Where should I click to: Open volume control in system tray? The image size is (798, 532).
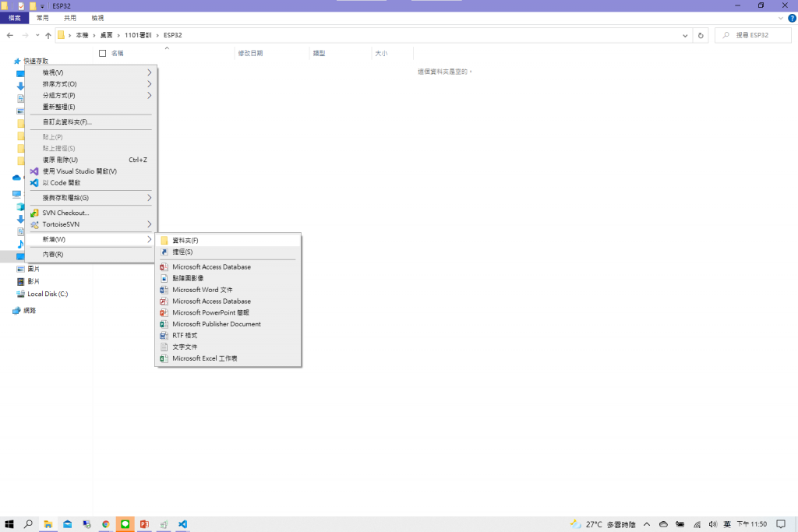tap(712, 524)
